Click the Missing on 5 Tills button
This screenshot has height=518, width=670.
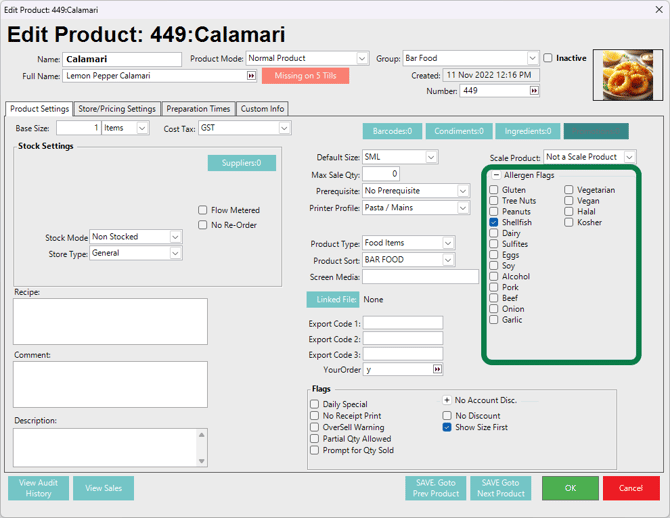(305, 76)
